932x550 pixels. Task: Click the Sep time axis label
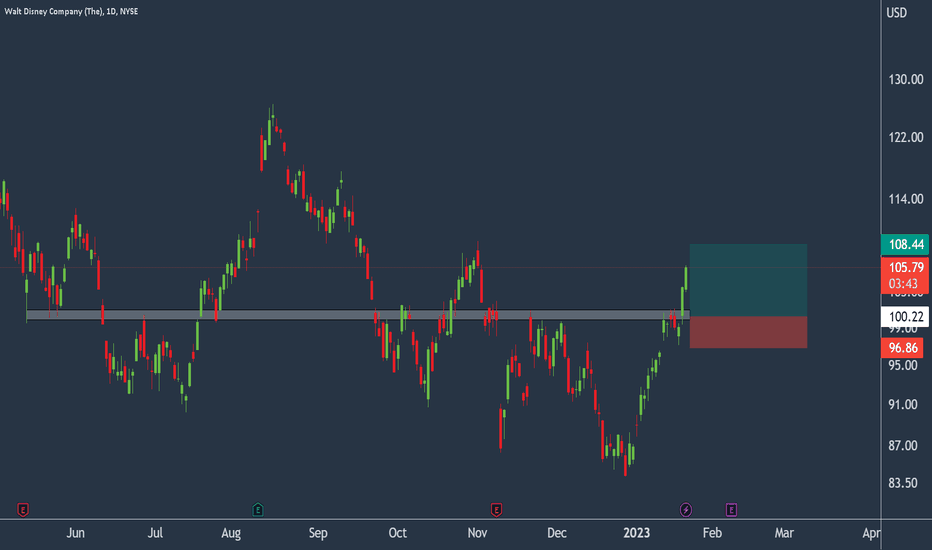coord(318,533)
